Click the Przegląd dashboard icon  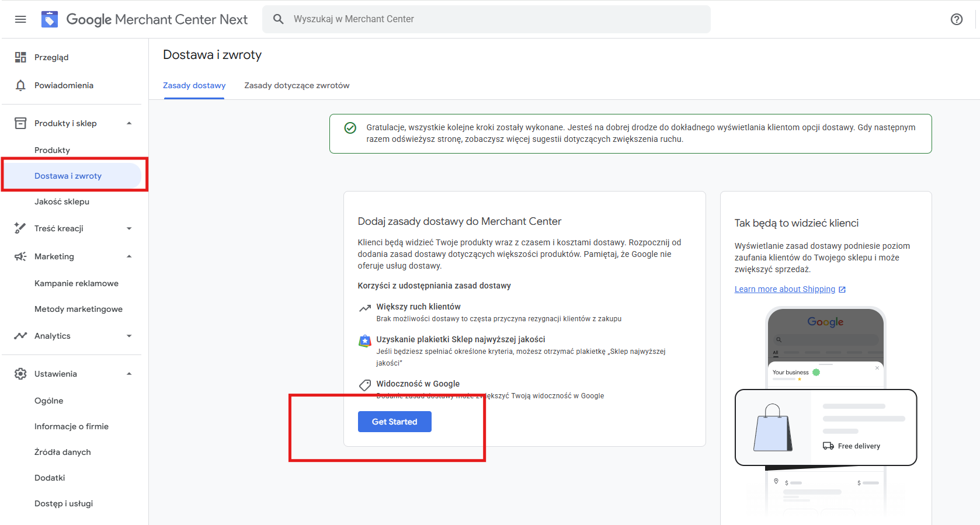[x=20, y=57]
